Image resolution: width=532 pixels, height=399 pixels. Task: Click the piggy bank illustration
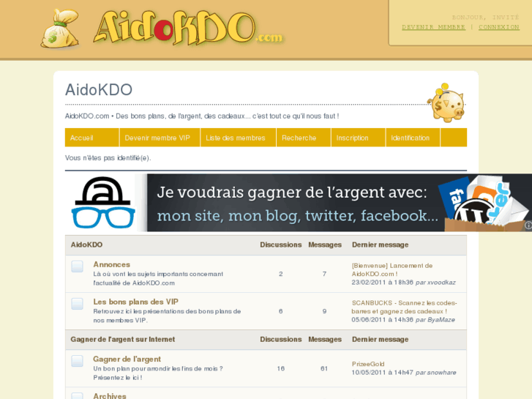point(446,102)
